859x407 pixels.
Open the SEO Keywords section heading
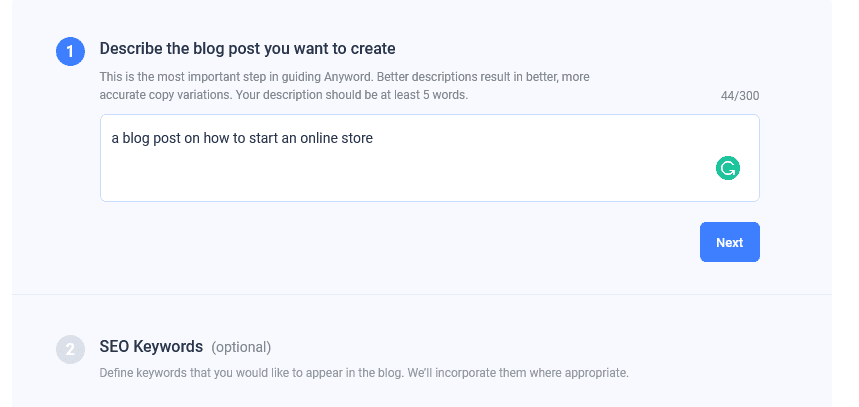pos(151,347)
